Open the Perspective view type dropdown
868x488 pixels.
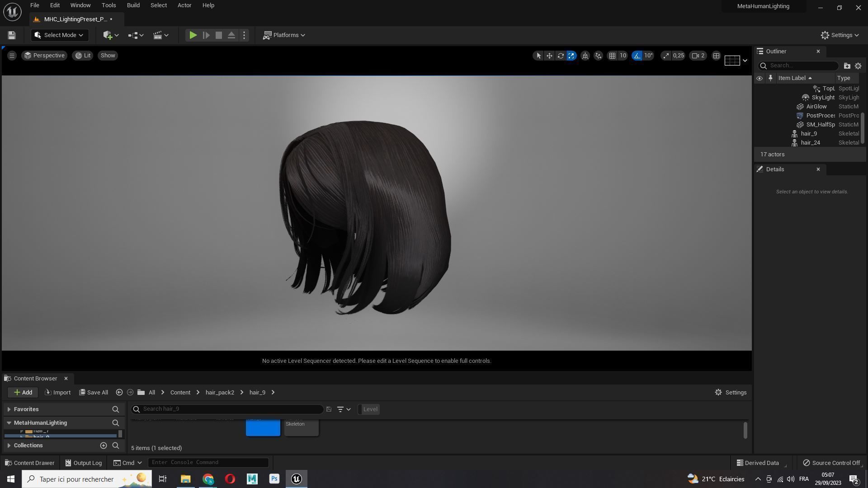coord(44,56)
